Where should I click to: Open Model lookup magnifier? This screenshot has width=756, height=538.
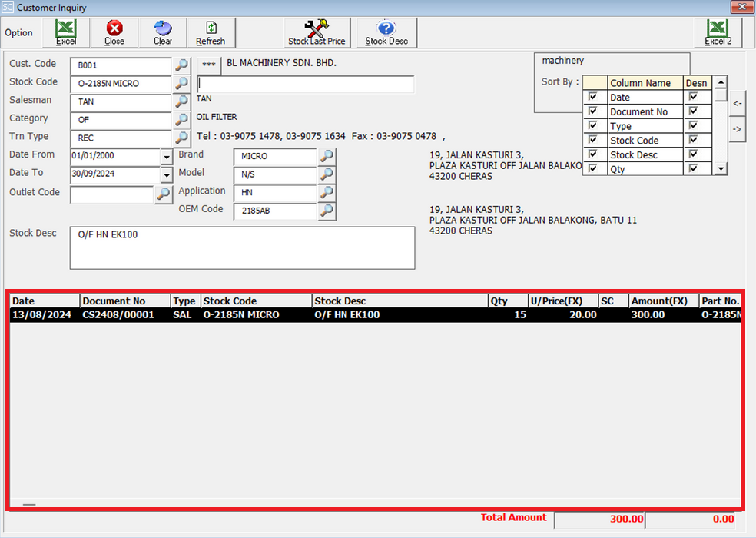(327, 174)
